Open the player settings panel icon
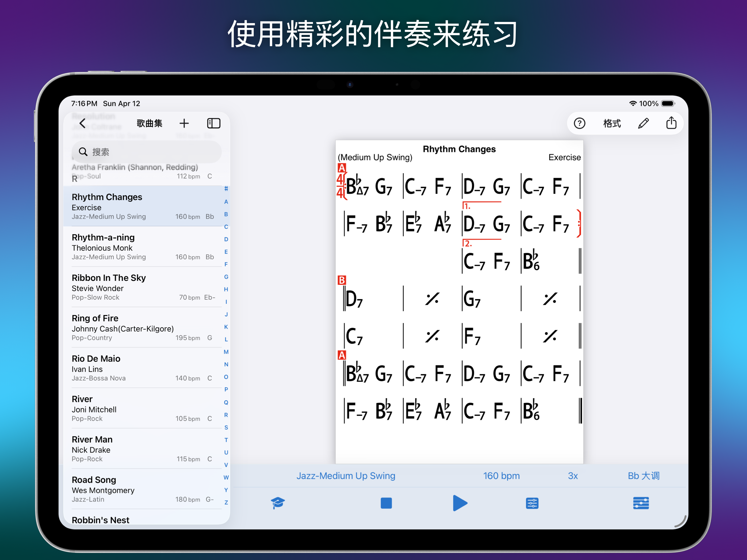The width and height of the screenshot is (747, 560). coord(641,503)
